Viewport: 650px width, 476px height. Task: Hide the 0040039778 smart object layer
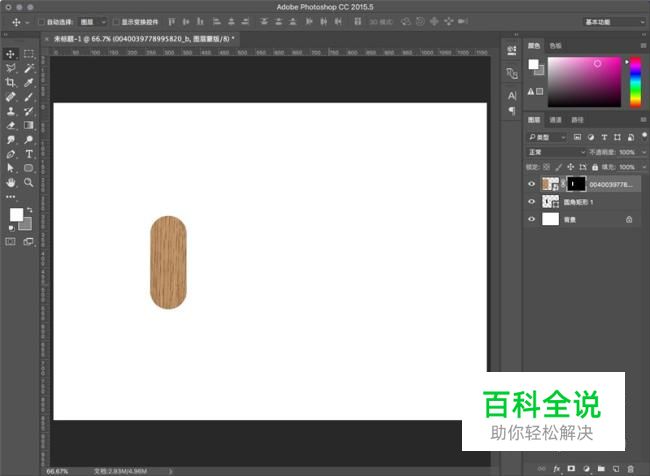click(531, 184)
